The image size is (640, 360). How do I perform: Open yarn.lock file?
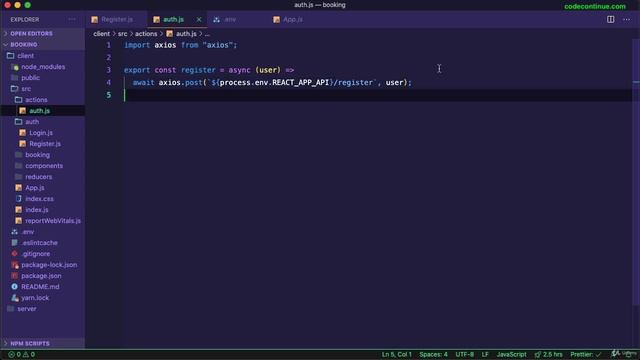coord(42,298)
